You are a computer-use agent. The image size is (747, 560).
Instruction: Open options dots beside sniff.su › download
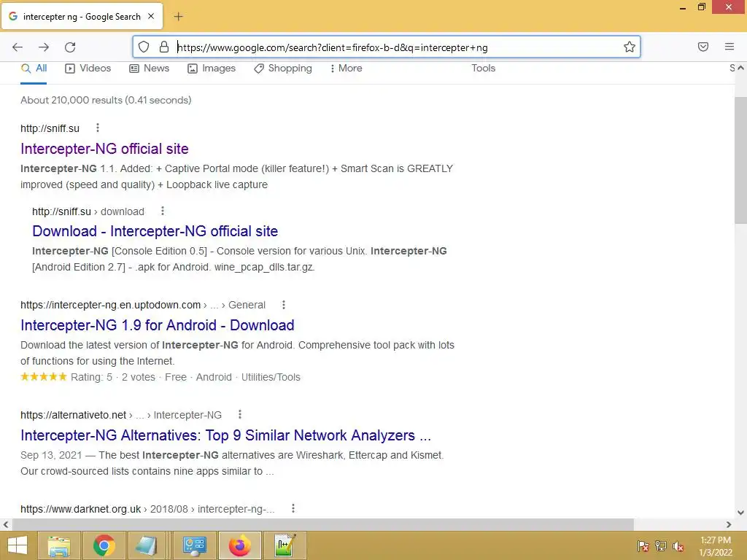click(163, 211)
